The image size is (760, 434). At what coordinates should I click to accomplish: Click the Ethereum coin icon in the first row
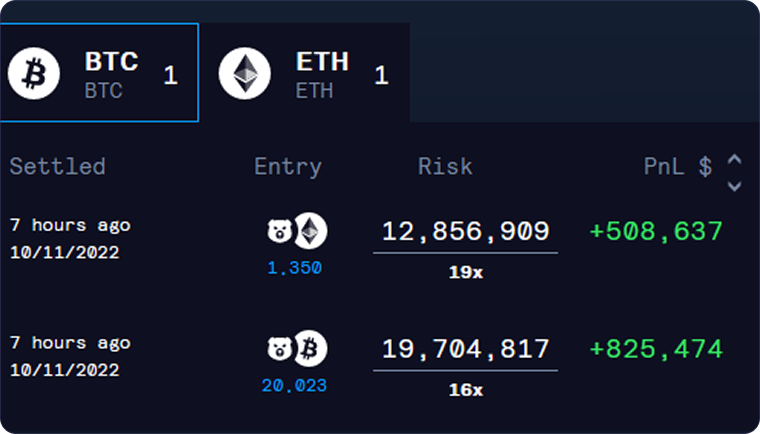click(x=311, y=231)
